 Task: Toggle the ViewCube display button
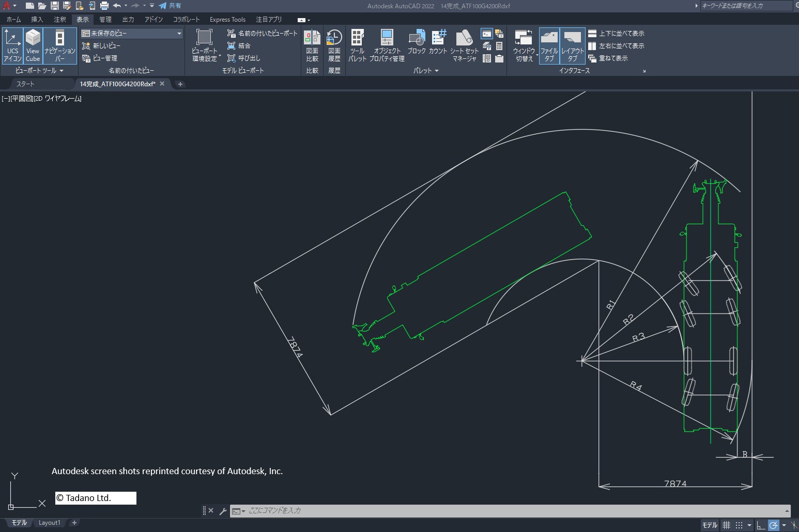33,45
